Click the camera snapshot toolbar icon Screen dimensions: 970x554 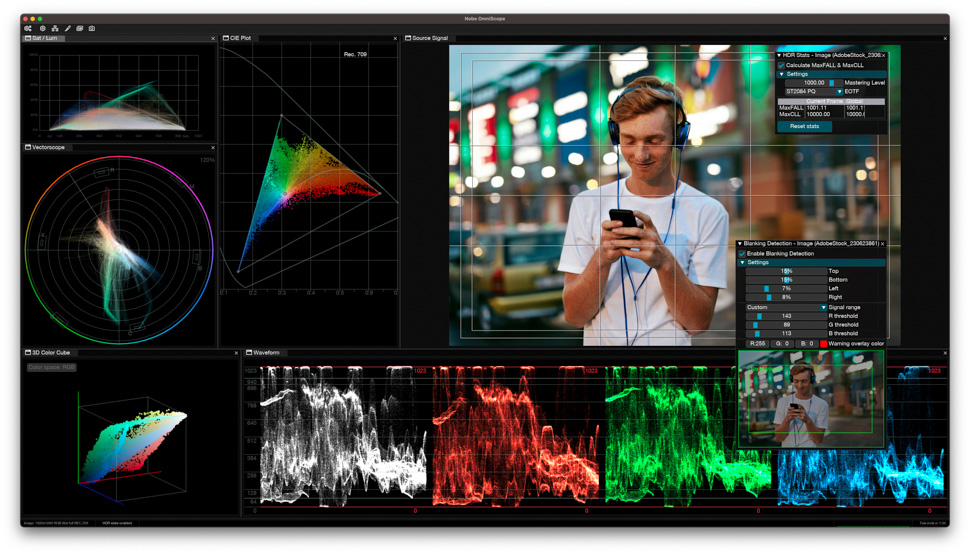[92, 28]
